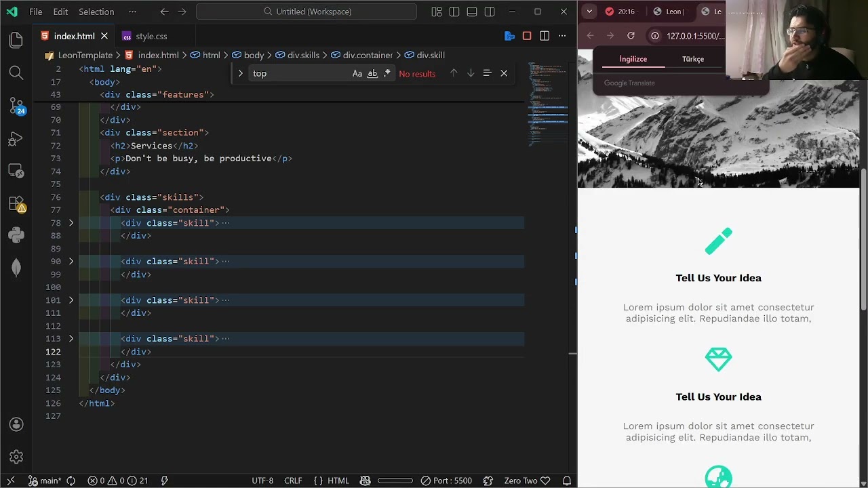Expand the folded skill div at line 78
The height and width of the screenshot is (488, 868).
coord(71,223)
